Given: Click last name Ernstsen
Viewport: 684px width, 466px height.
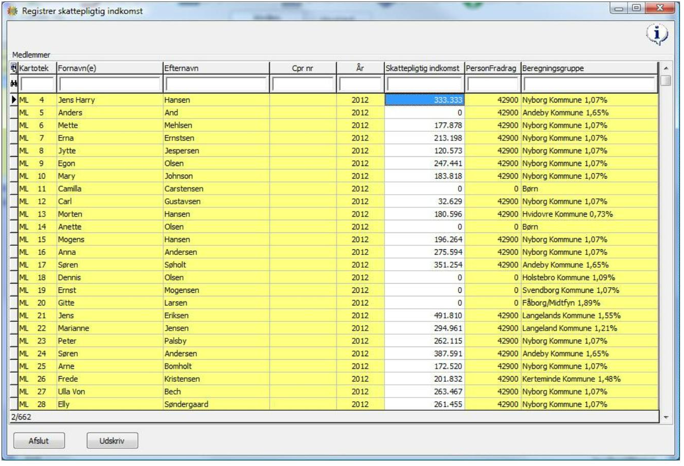Looking at the screenshot, I should click(179, 138).
